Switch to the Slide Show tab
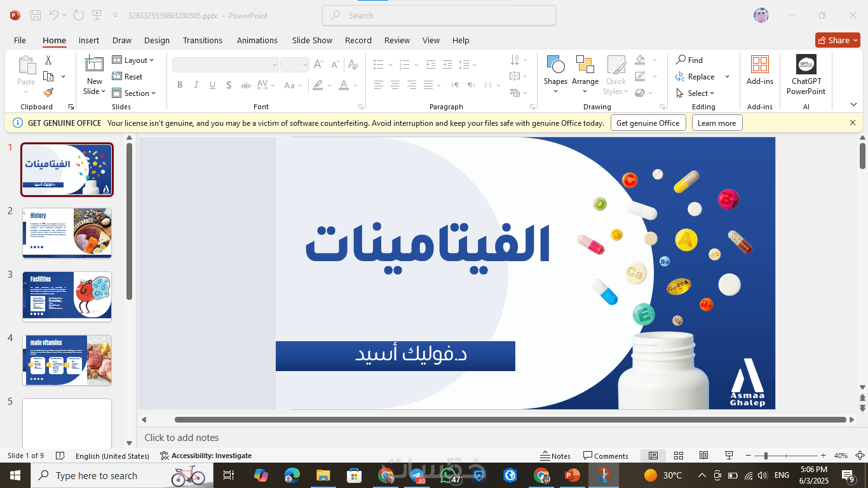Screen dimensions: 868x488 [312, 40]
